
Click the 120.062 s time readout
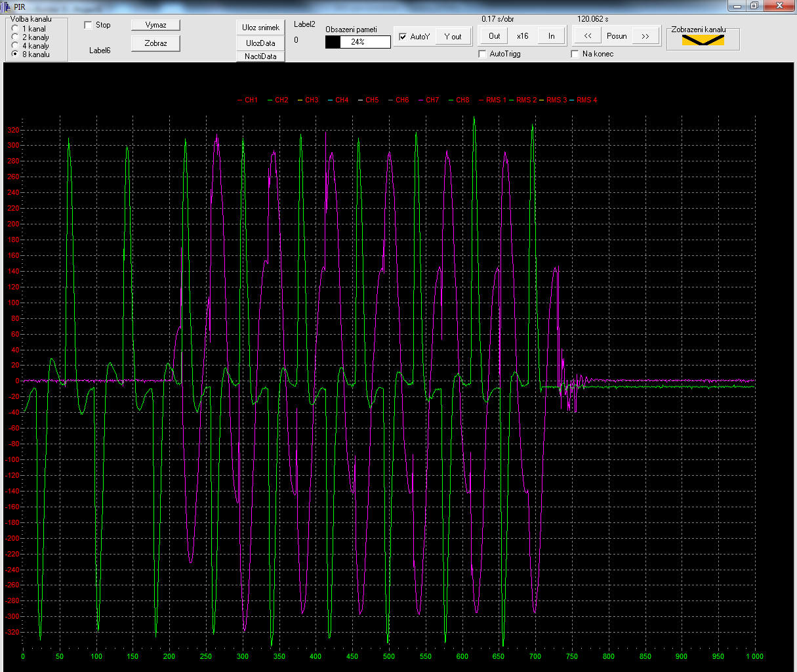[593, 19]
